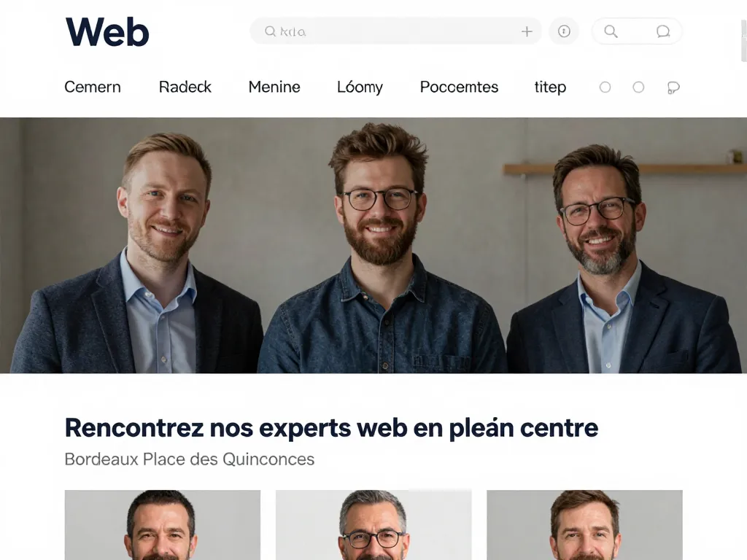Click the titep navigation link

(550, 87)
